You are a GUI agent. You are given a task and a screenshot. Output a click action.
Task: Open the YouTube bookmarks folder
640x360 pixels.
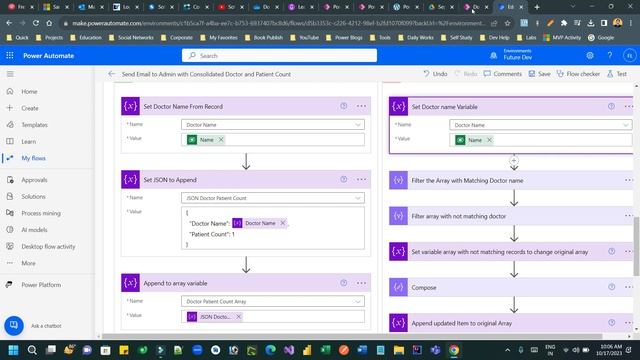[304, 38]
